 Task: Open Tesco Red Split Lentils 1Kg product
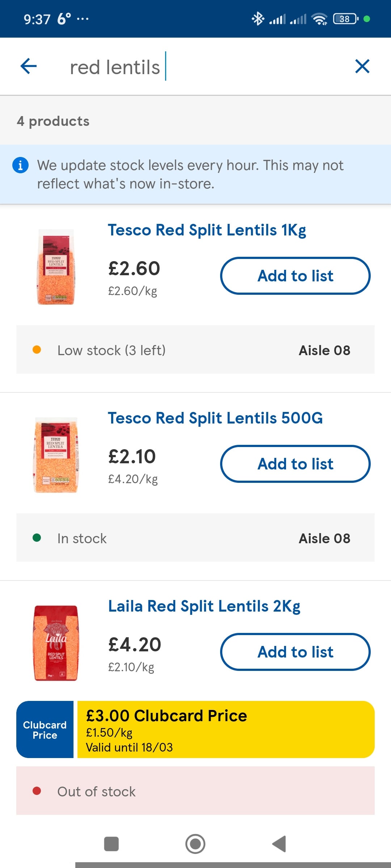click(x=207, y=230)
